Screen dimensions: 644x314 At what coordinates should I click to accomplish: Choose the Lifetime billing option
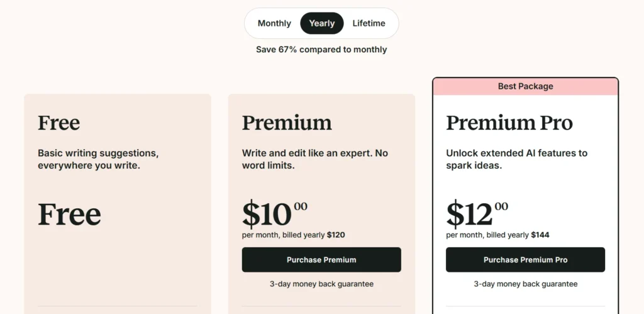pos(369,23)
